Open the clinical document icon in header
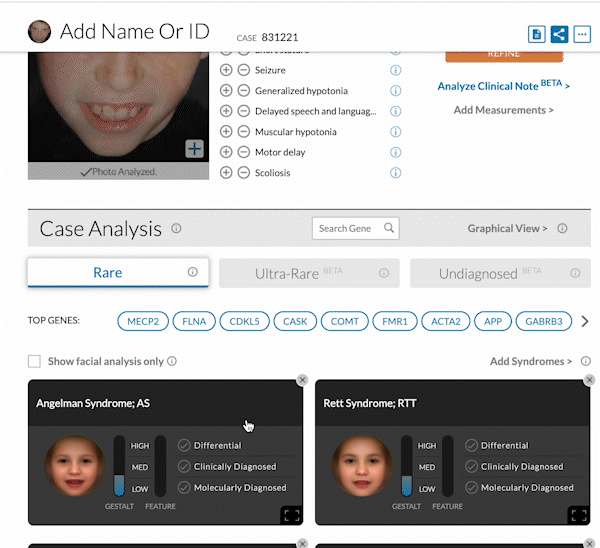This screenshot has width=600, height=548. click(x=538, y=35)
